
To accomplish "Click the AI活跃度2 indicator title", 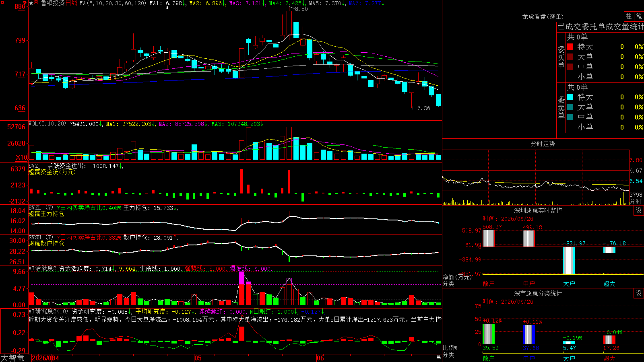I will [x=43, y=268].
